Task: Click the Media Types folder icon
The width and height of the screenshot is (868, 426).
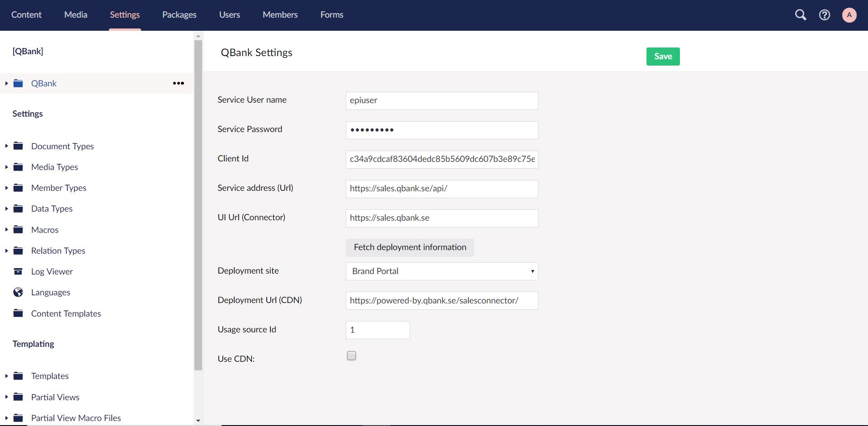Action: [18, 167]
